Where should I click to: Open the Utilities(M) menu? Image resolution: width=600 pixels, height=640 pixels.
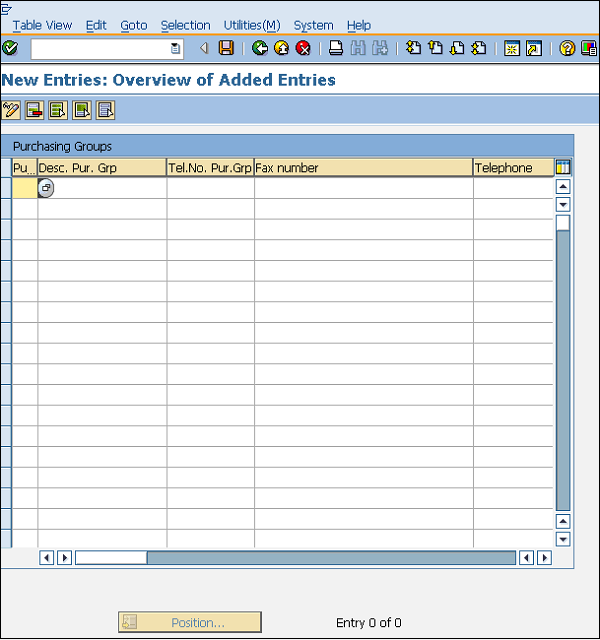[x=252, y=25]
